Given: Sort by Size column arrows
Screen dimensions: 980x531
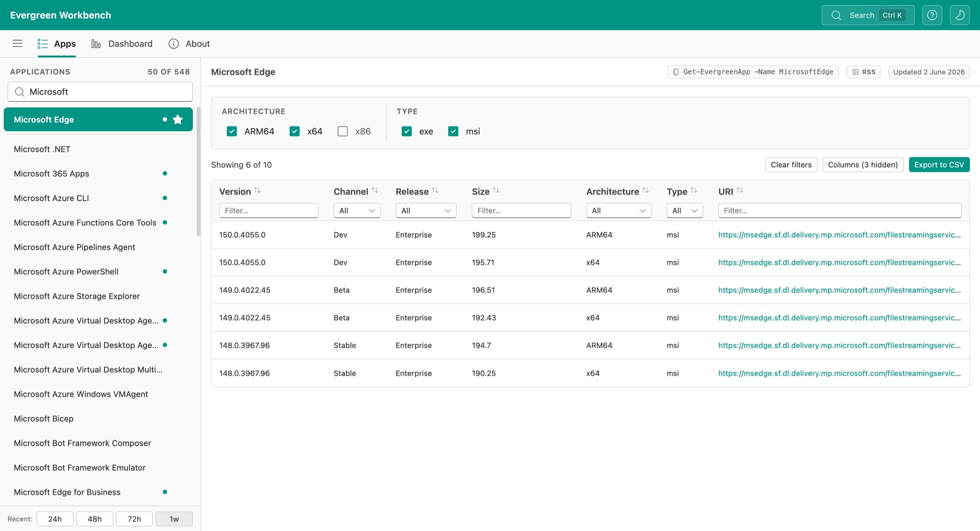Looking at the screenshot, I should (x=496, y=190).
